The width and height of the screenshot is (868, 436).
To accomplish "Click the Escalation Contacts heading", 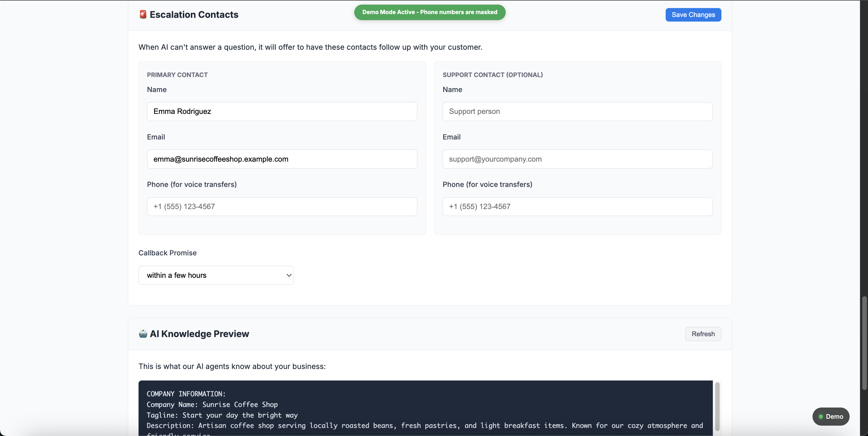I will click(x=194, y=14).
